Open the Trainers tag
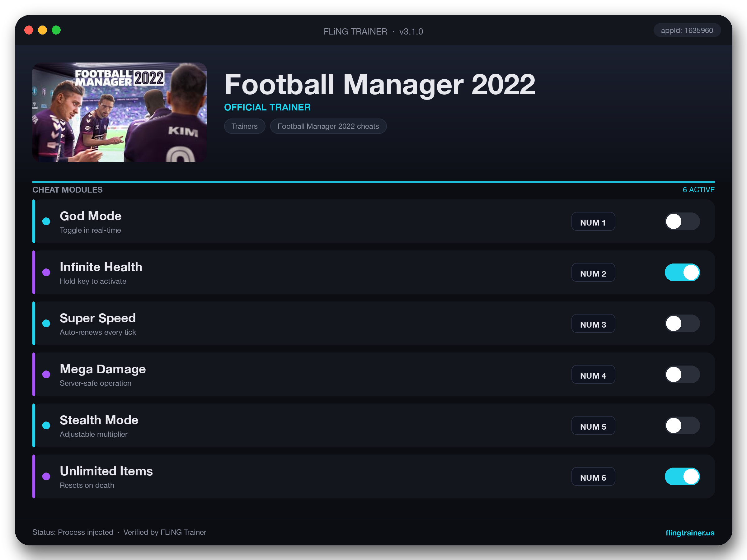The height and width of the screenshot is (560, 747). pos(245,126)
